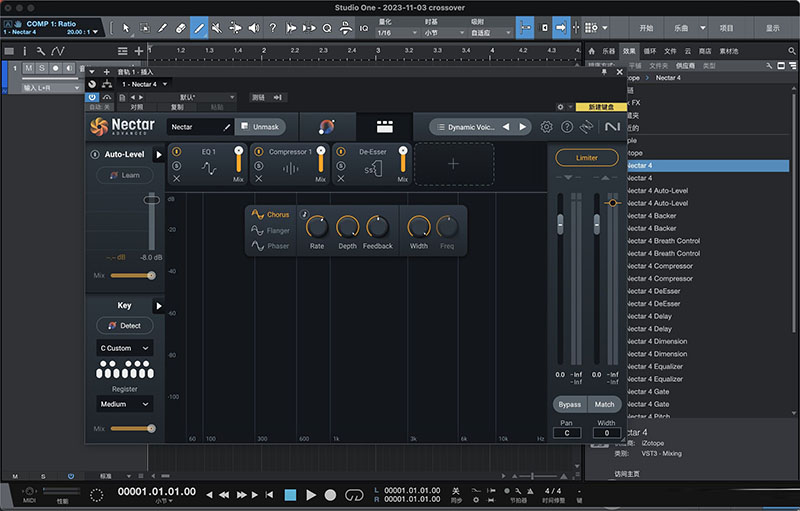
Task: Open Nectar help question mark
Action: (566, 126)
